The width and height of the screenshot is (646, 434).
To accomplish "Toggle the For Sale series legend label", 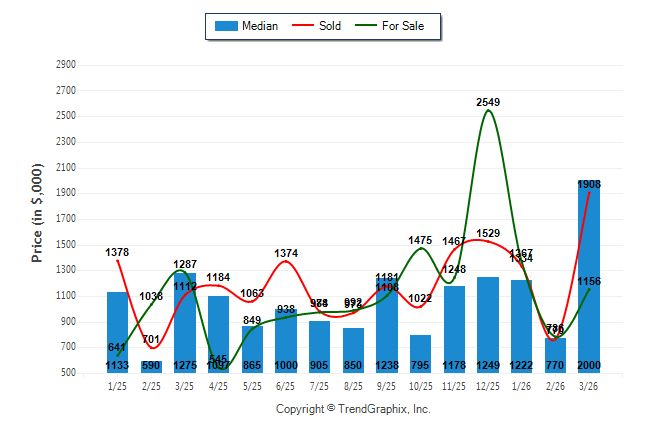I will tap(403, 26).
